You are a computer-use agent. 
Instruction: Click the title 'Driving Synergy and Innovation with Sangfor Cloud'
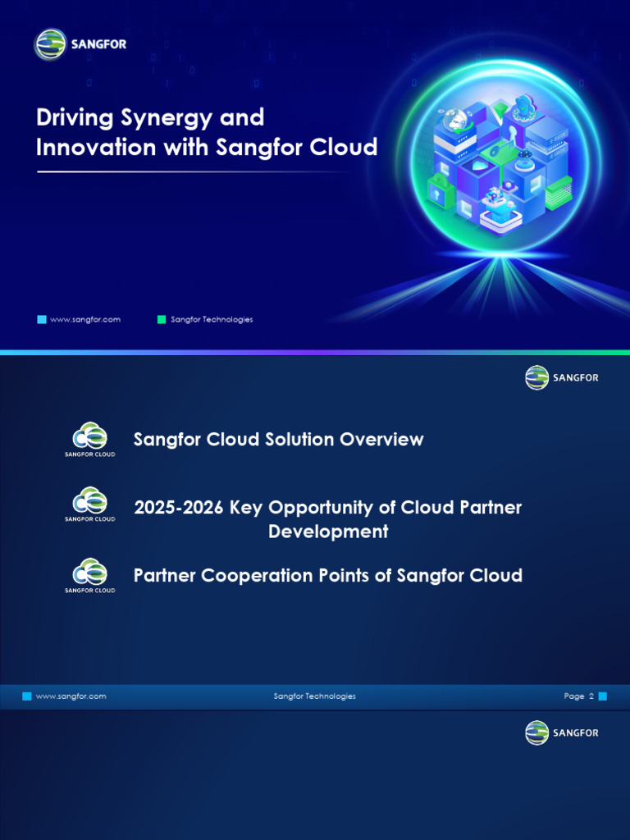coord(207,132)
